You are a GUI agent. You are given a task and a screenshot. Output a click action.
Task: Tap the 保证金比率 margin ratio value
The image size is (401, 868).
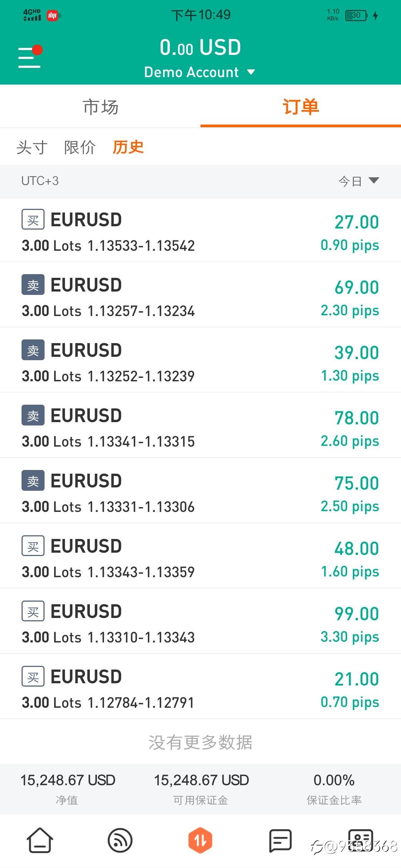[x=334, y=780]
